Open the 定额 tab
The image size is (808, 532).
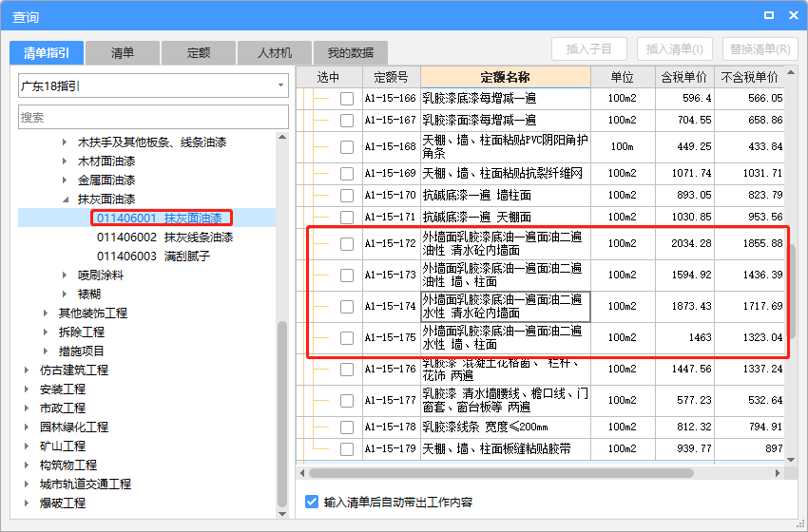click(x=199, y=52)
